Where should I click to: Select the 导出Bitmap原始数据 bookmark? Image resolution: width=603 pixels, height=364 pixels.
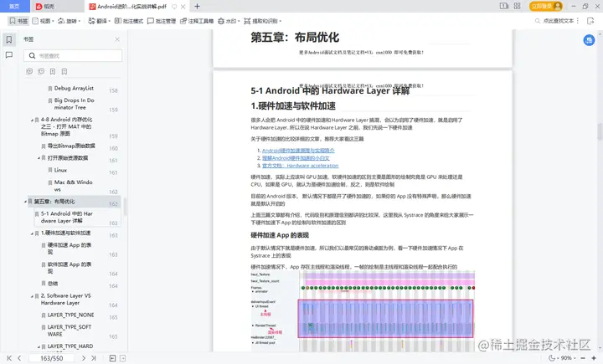tap(71, 146)
